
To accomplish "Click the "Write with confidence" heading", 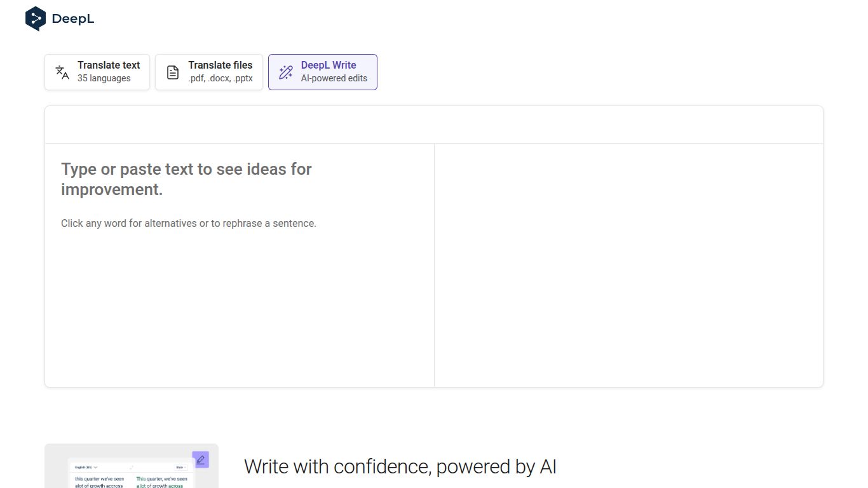I will pyautogui.click(x=400, y=466).
